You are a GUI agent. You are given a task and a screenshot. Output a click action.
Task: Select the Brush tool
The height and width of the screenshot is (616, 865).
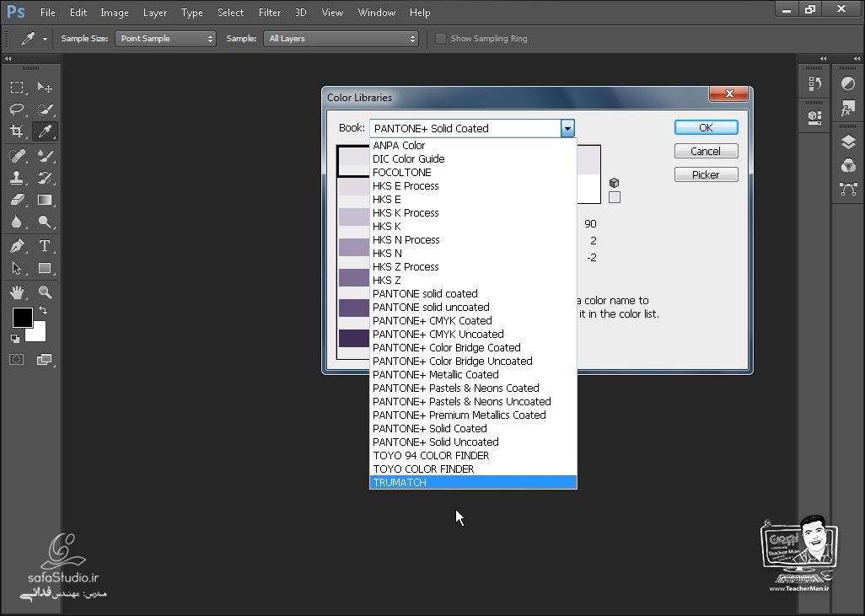45,156
